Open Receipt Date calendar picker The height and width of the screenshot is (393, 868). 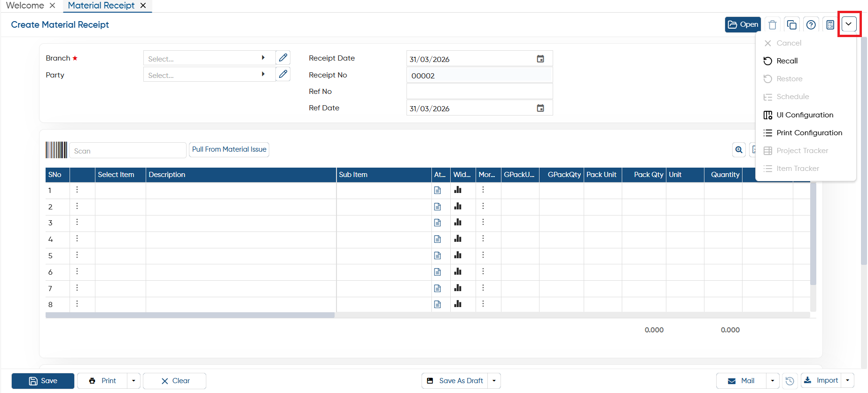(540, 59)
